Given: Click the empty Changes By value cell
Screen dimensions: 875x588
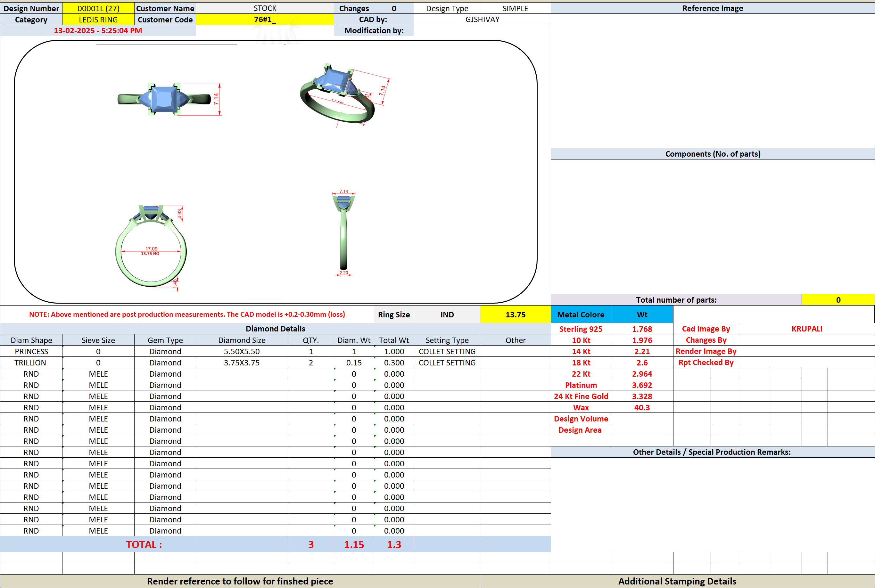Looking at the screenshot, I should 807,340.
